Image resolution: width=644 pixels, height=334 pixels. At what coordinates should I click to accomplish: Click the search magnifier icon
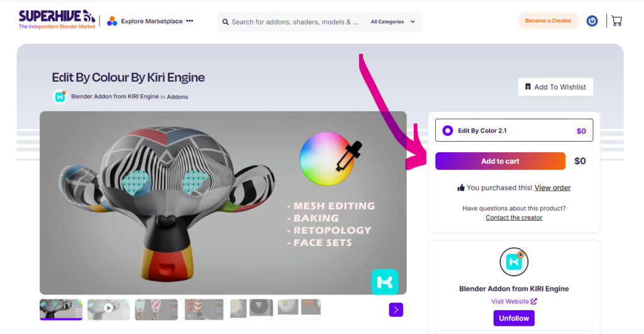point(225,21)
